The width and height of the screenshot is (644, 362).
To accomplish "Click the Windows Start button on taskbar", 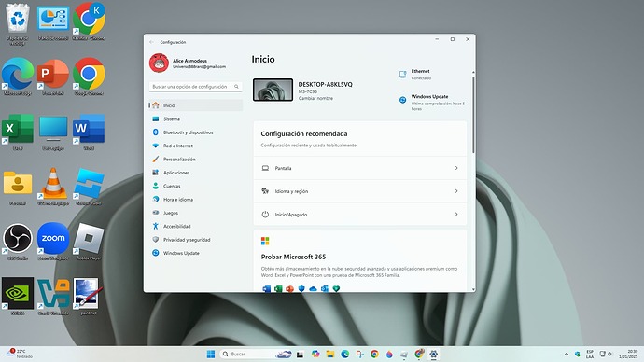I will (211, 354).
